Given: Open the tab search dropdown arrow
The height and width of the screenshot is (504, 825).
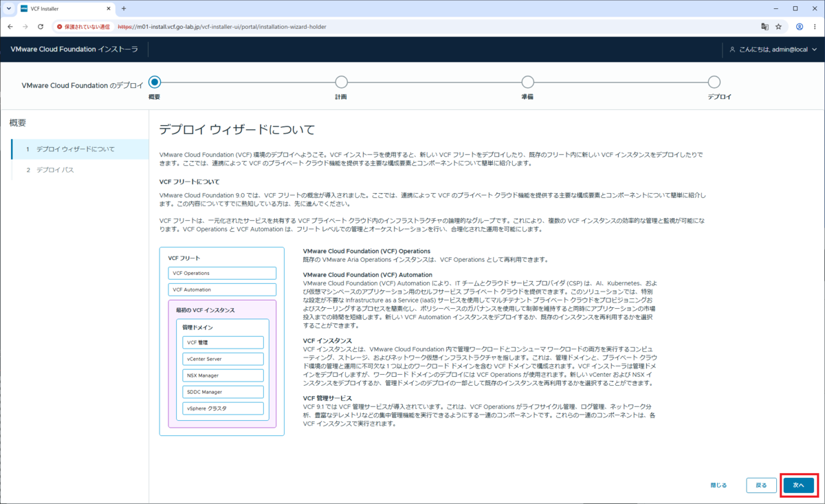Looking at the screenshot, I should click(9, 8).
